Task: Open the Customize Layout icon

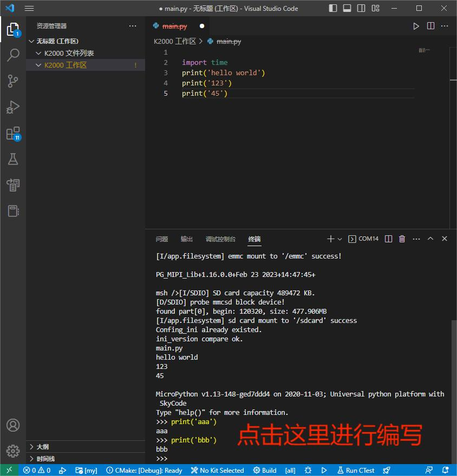Action: pos(376,8)
